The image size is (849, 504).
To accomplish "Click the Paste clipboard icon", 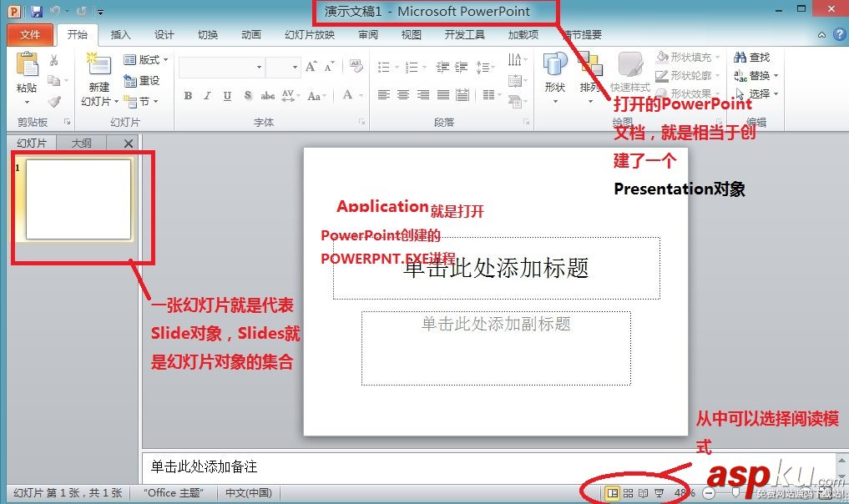I will pos(27,64).
